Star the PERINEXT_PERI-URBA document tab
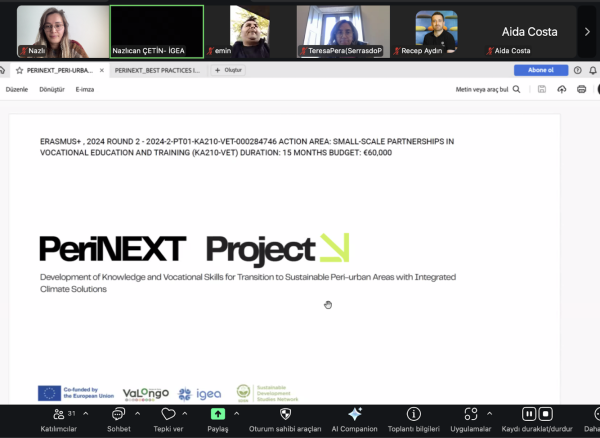The image size is (600, 438). (x=19, y=71)
